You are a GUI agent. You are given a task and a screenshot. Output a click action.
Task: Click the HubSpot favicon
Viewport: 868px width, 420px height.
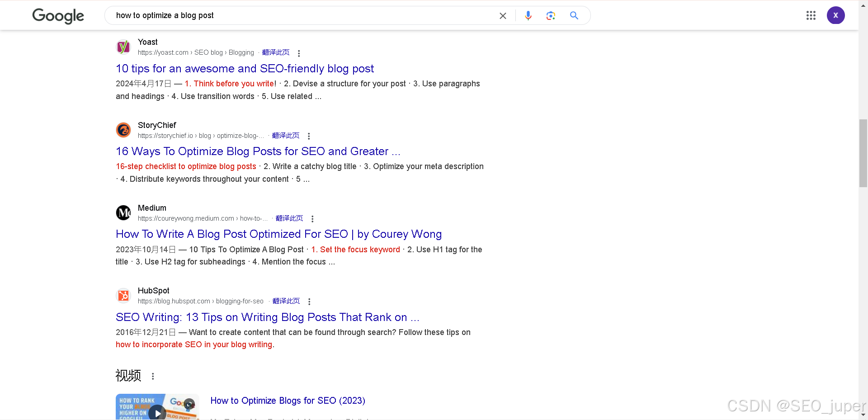123,296
